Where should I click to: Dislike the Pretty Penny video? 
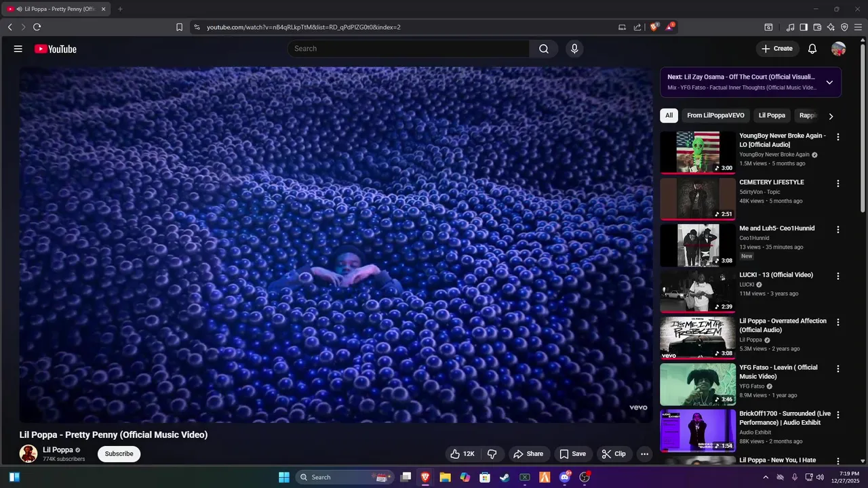pyautogui.click(x=492, y=454)
